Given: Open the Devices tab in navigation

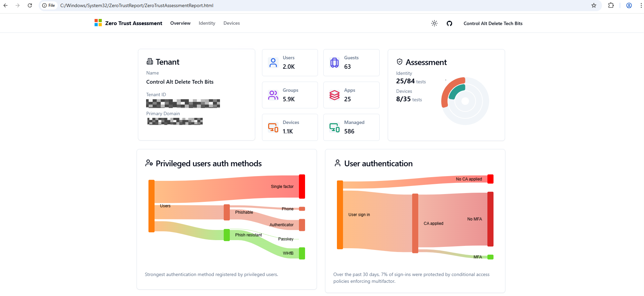Looking at the screenshot, I should coord(232,23).
